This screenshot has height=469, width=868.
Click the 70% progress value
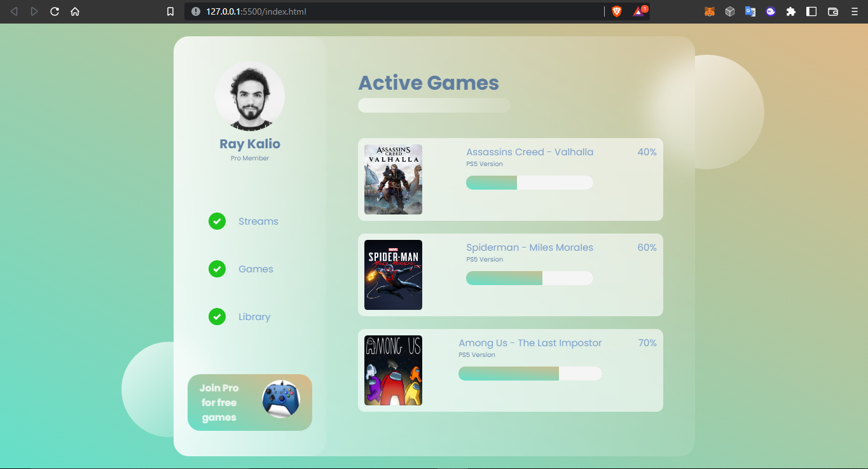(x=647, y=343)
